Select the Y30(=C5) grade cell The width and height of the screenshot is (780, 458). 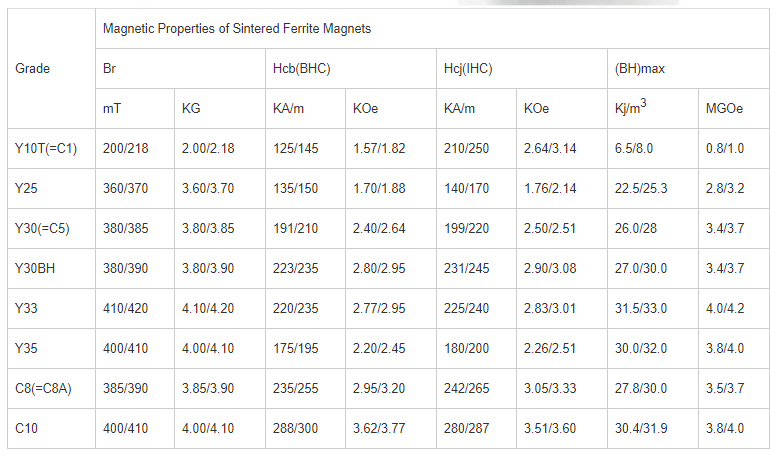51,229
